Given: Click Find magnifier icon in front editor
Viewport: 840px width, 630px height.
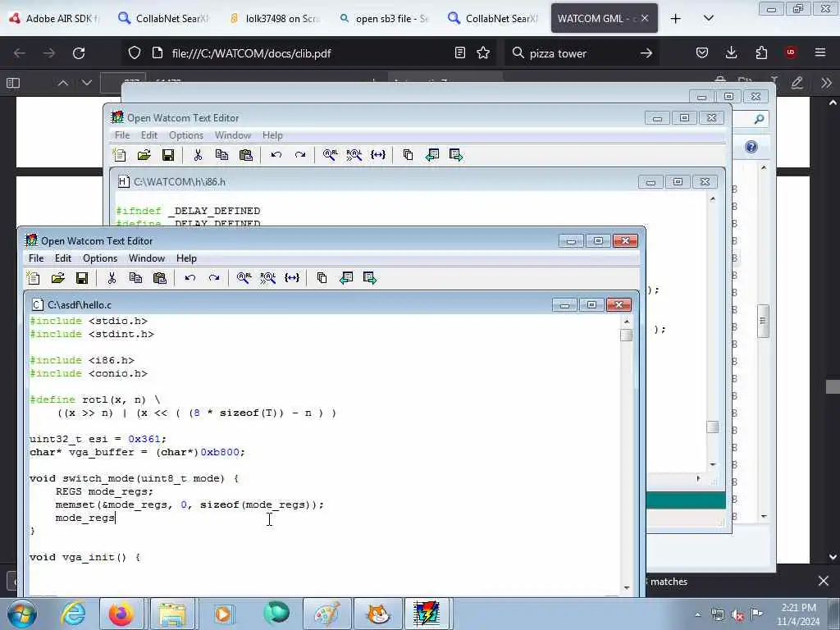Looking at the screenshot, I should pos(244,277).
